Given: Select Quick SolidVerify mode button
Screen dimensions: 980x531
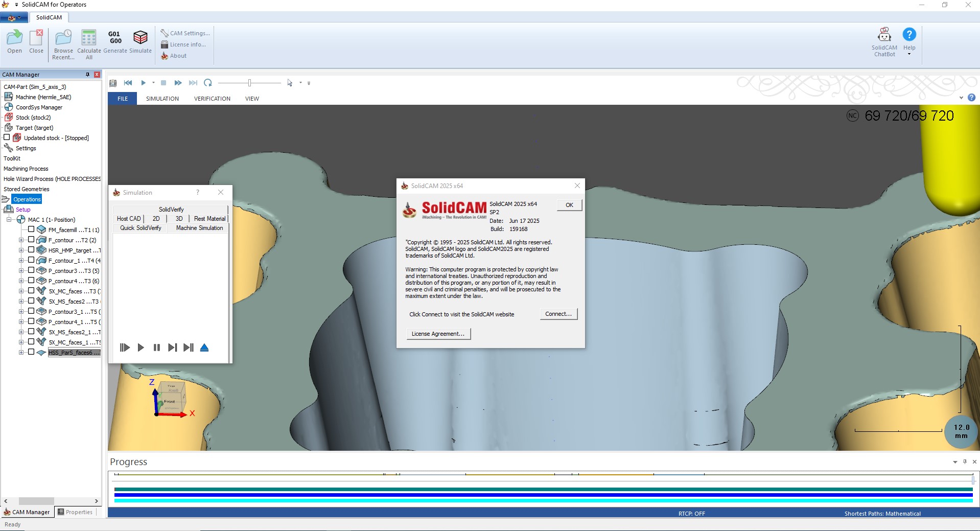Looking at the screenshot, I should [141, 228].
